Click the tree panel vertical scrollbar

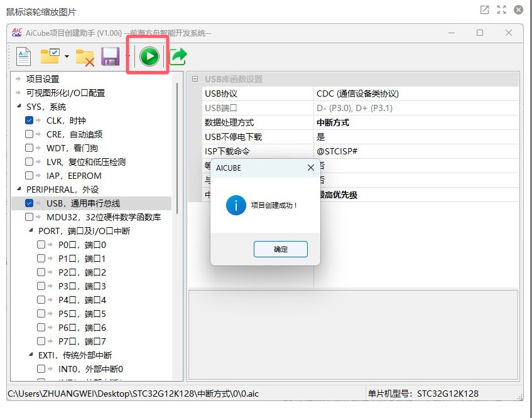[177, 148]
